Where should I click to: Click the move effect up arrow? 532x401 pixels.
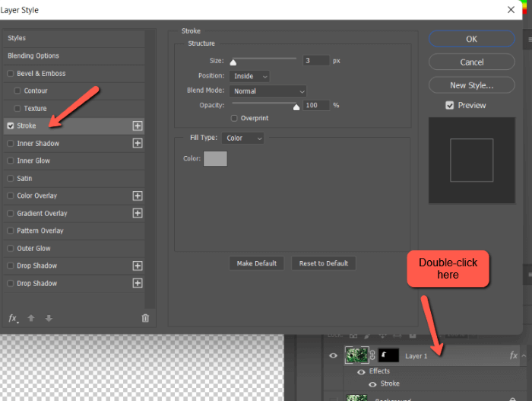pyautogui.click(x=31, y=318)
